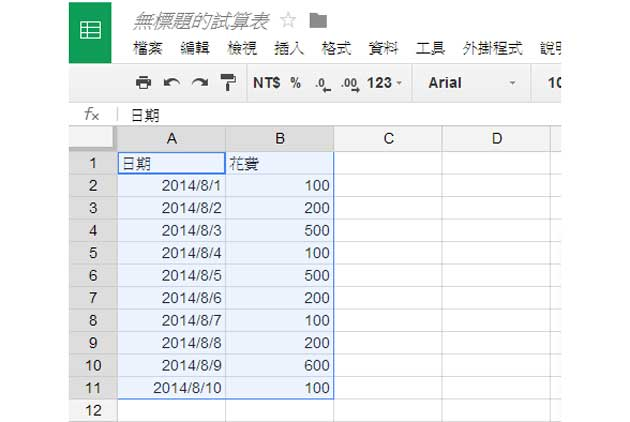Open the 檢視 menu

tap(242, 49)
